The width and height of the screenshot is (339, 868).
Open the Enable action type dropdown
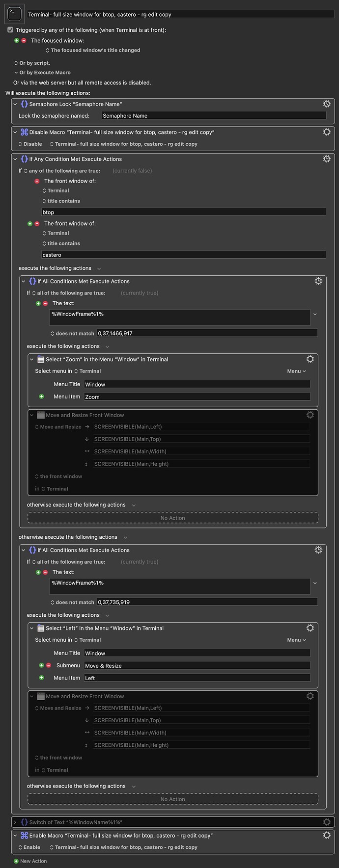[x=29, y=847]
